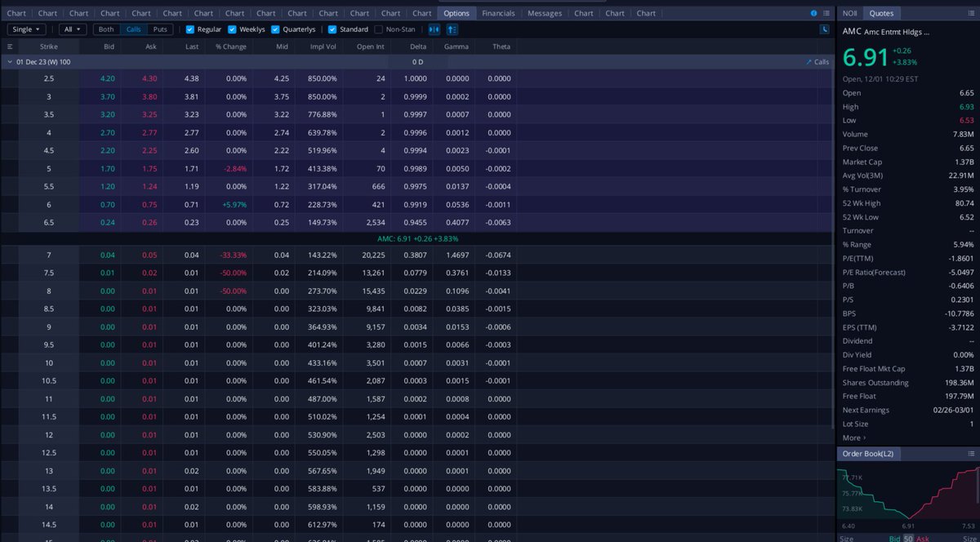Collapse the 01 Dec 23 (W) expiration group
Image resolution: width=980 pixels, height=542 pixels.
click(9, 62)
